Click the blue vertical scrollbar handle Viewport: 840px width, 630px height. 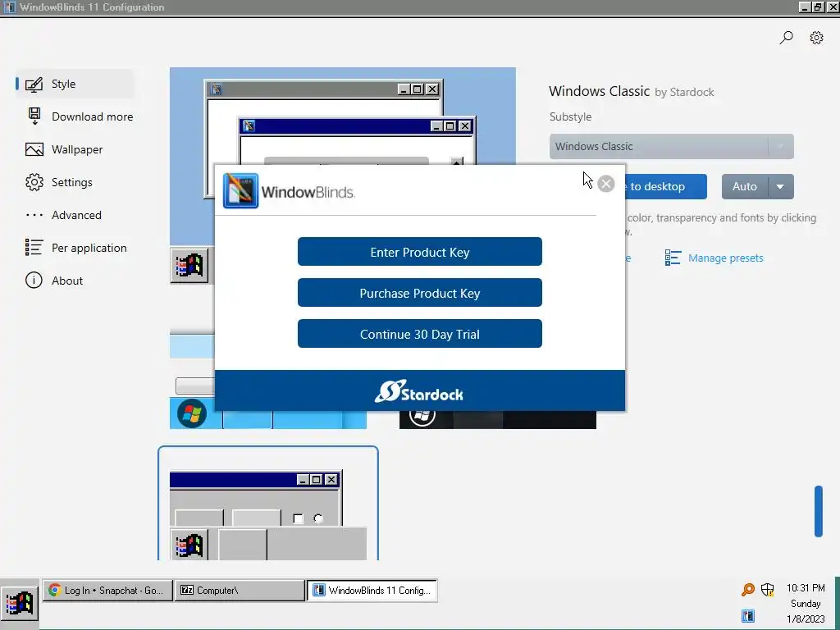point(818,511)
